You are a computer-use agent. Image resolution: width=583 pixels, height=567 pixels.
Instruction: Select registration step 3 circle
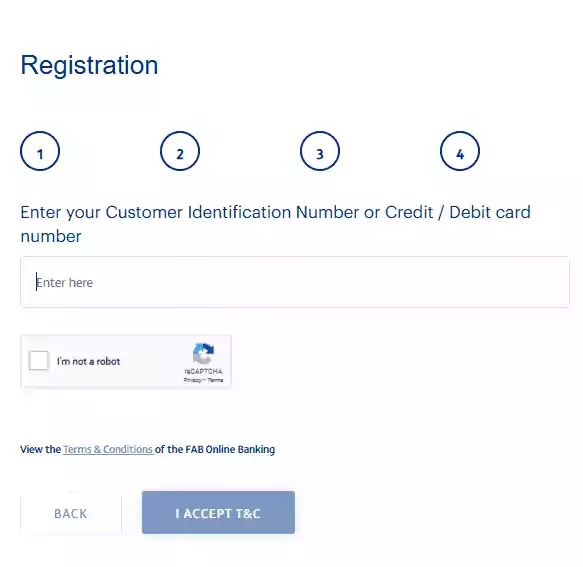[x=320, y=151]
